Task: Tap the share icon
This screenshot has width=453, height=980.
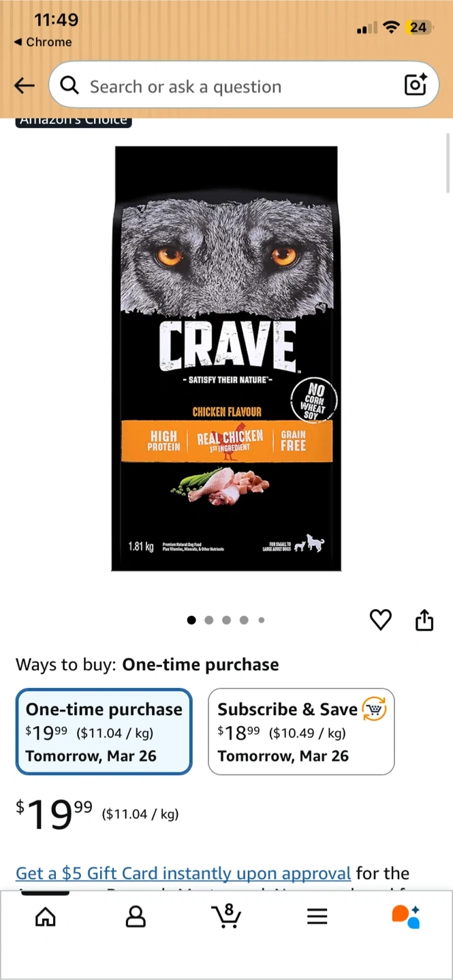Action: point(424,620)
